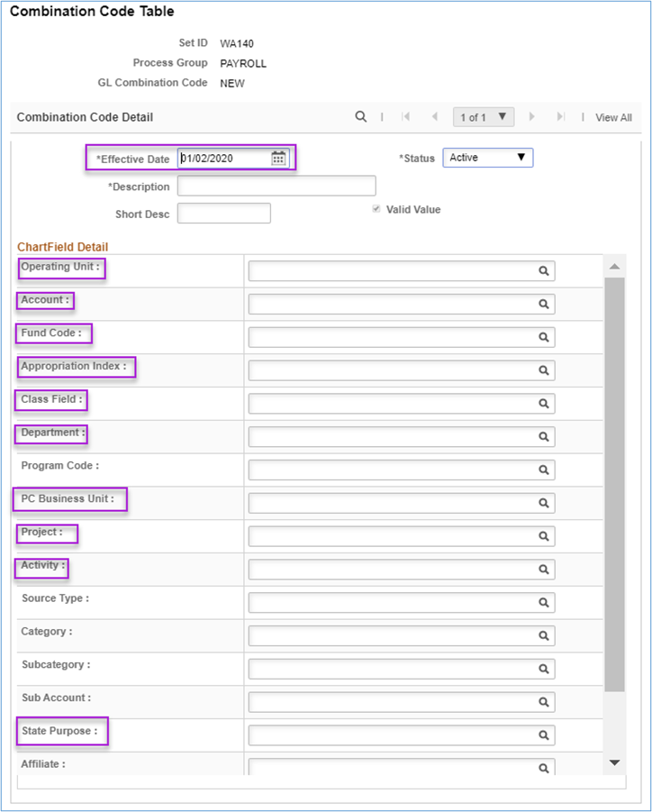Look up Department values
This screenshot has height=812, width=652.
543,436
